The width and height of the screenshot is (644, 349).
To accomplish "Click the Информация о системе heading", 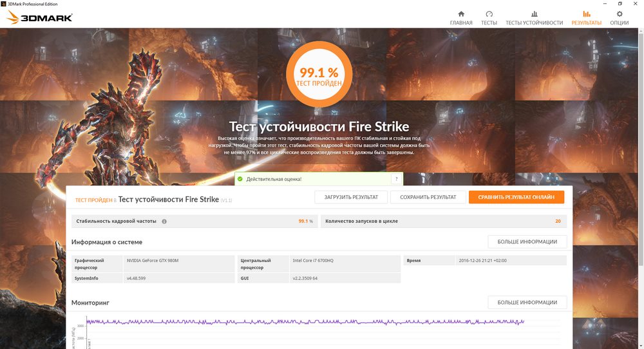I will pos(107,242).
